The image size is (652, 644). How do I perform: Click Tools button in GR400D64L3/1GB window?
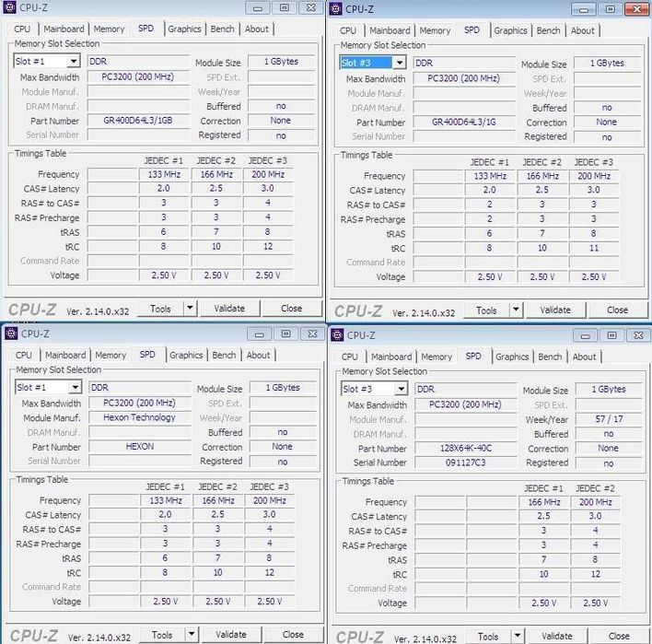[160, 309]
